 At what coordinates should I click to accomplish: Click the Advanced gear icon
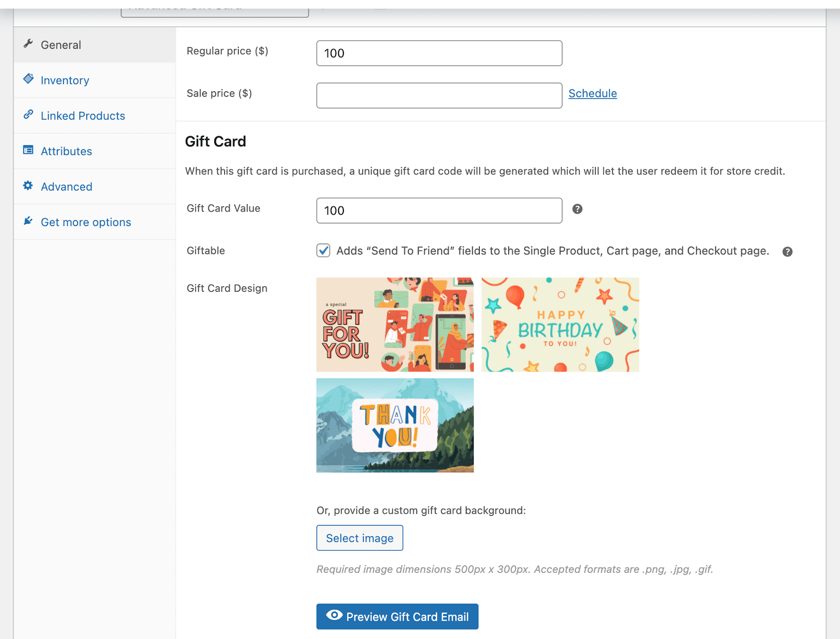(x=28, y=186)
